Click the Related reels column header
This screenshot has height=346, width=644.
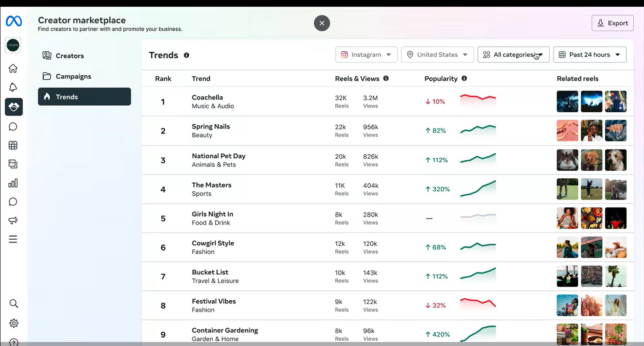click(x=578, y=79)
